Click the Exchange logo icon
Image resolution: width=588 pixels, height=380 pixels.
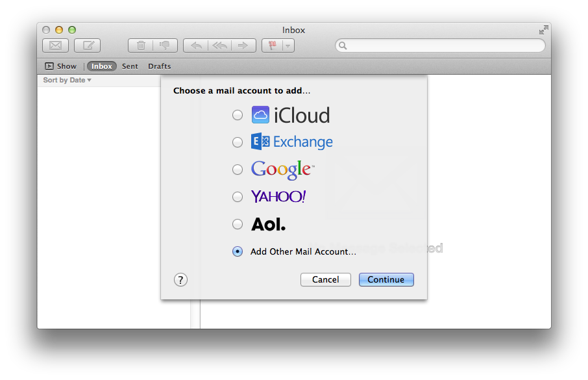pyautogui.click(x=260, y=142)
